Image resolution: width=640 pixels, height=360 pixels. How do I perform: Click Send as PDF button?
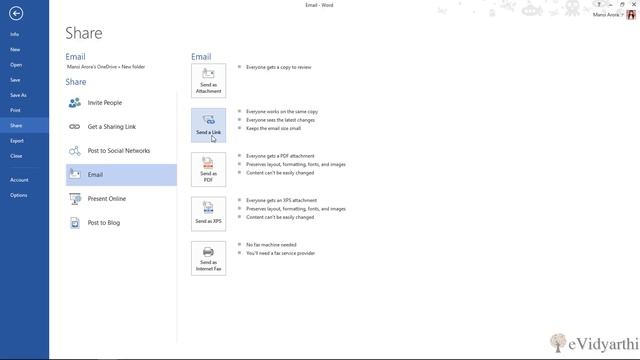209,170
